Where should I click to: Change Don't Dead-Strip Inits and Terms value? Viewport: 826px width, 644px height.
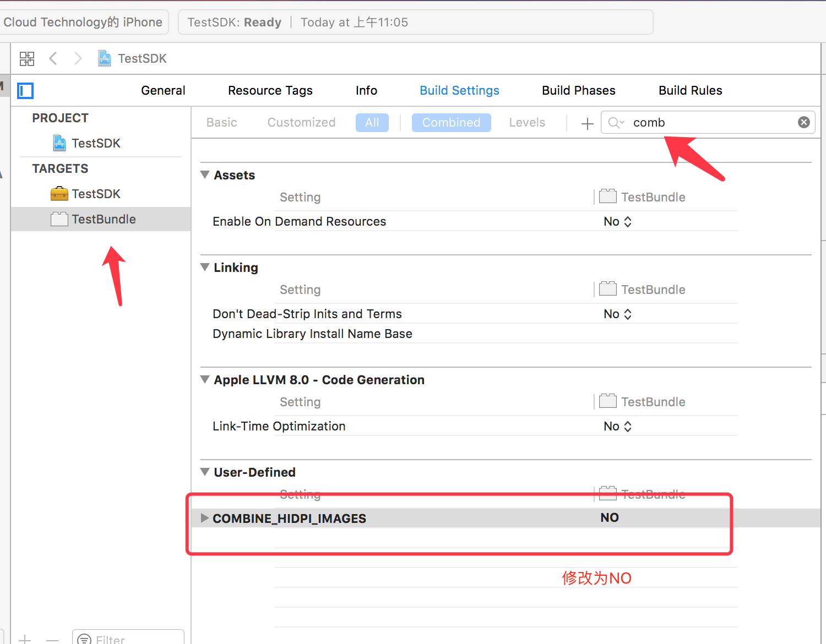[617, 314]
